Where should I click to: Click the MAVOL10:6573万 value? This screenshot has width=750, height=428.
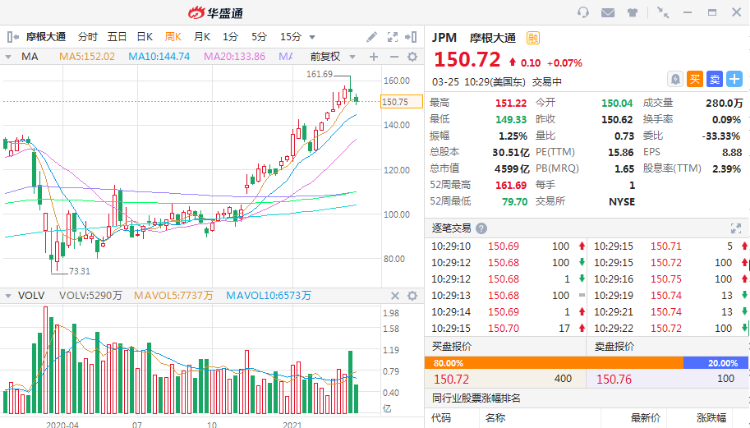click(269, 296)
